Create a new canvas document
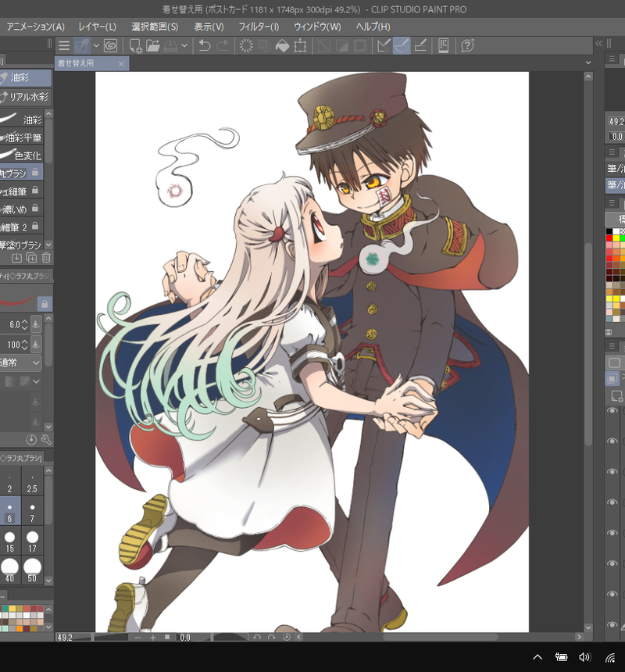The image size is (625, 672). (x=135, y=46)
